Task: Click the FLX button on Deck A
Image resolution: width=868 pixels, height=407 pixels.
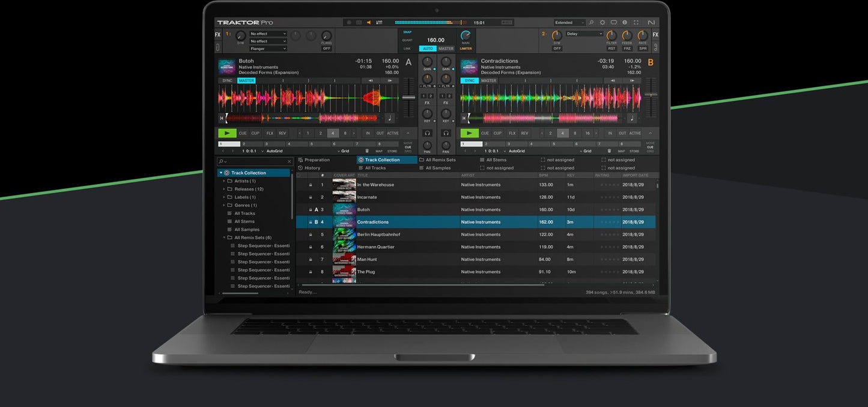Action: coord(270,133)
